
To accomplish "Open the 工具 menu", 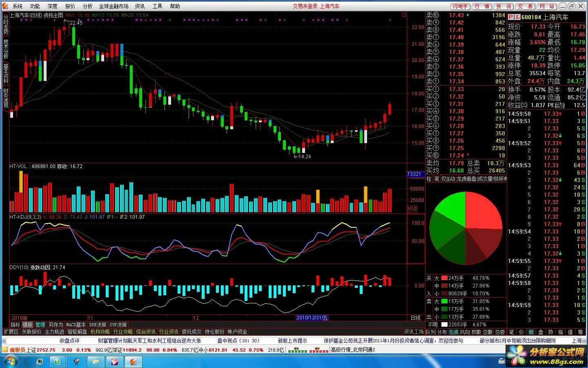I will tap(157, 6).
